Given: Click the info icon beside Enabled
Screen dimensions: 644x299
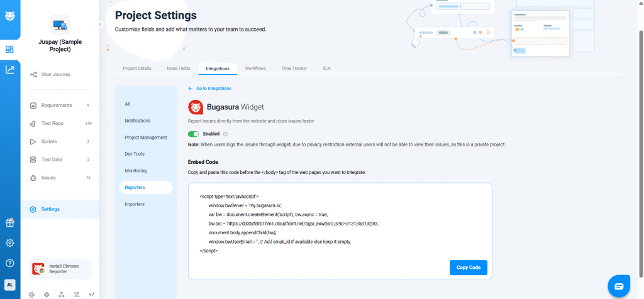Looking at the screenshot, I should 225,134.
